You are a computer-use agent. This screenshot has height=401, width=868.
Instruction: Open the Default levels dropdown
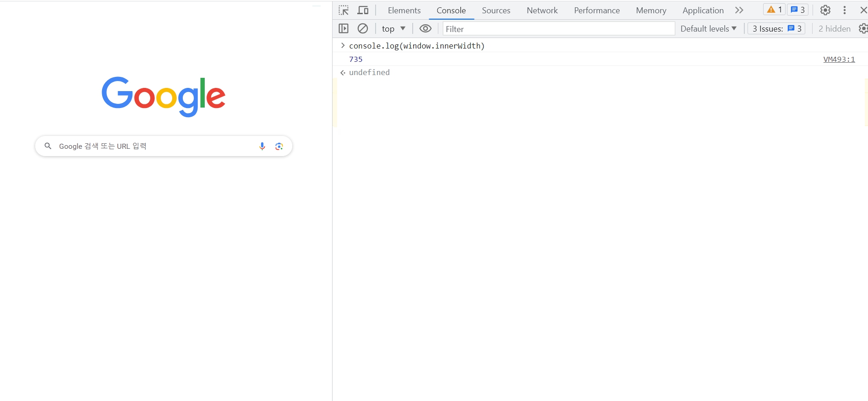point(708,28)
